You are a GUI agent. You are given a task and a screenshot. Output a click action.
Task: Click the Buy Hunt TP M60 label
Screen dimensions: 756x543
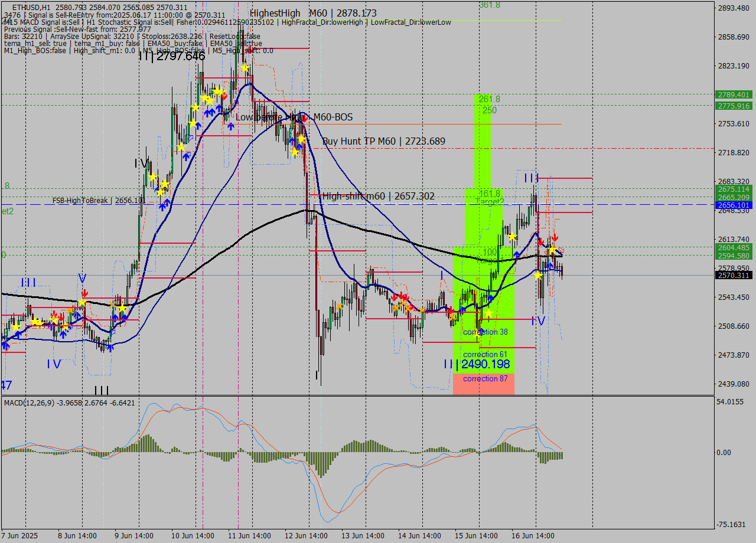tap(383, 142)
